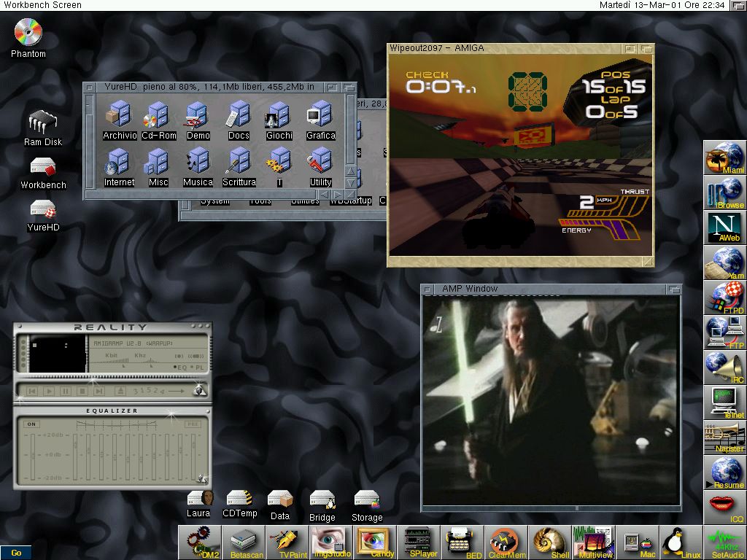Screen dimensions: 747x560
Task: Open the AWeb browser icon
Action: (724, 227)
